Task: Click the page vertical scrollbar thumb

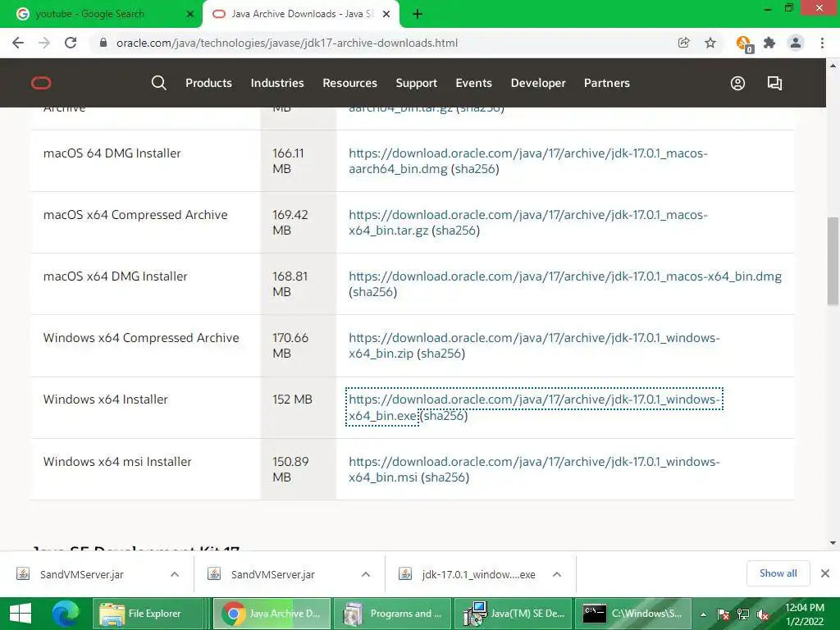Action: 833,261
